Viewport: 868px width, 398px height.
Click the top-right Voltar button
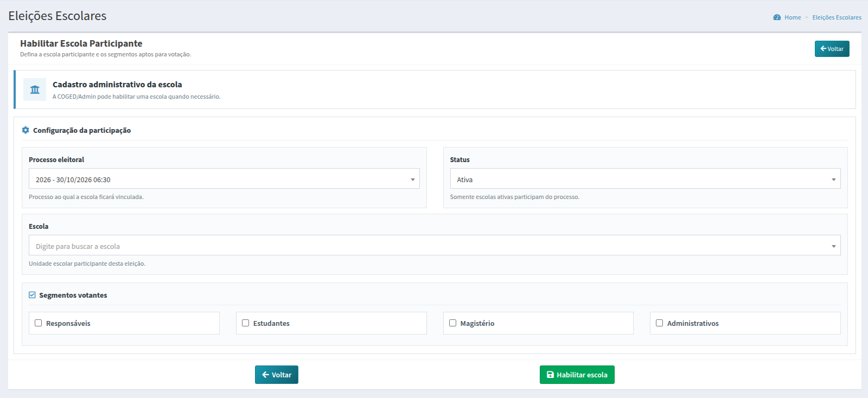[832, 49]
